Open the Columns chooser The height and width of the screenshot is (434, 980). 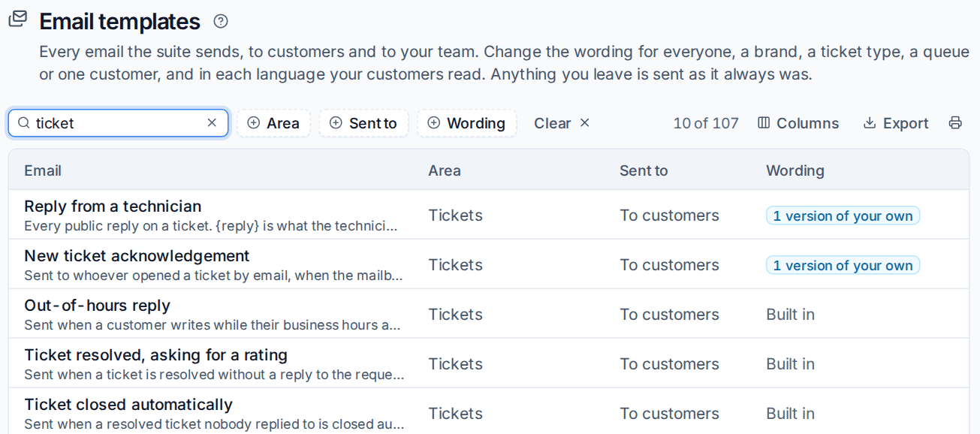(x=798, y=123)
